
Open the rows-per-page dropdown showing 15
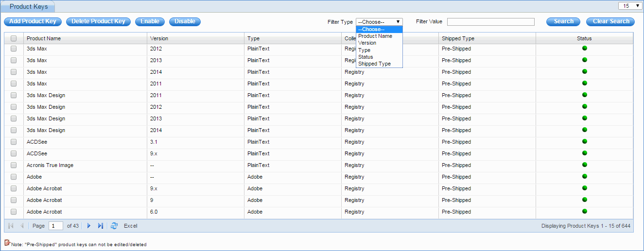[630, 6]
